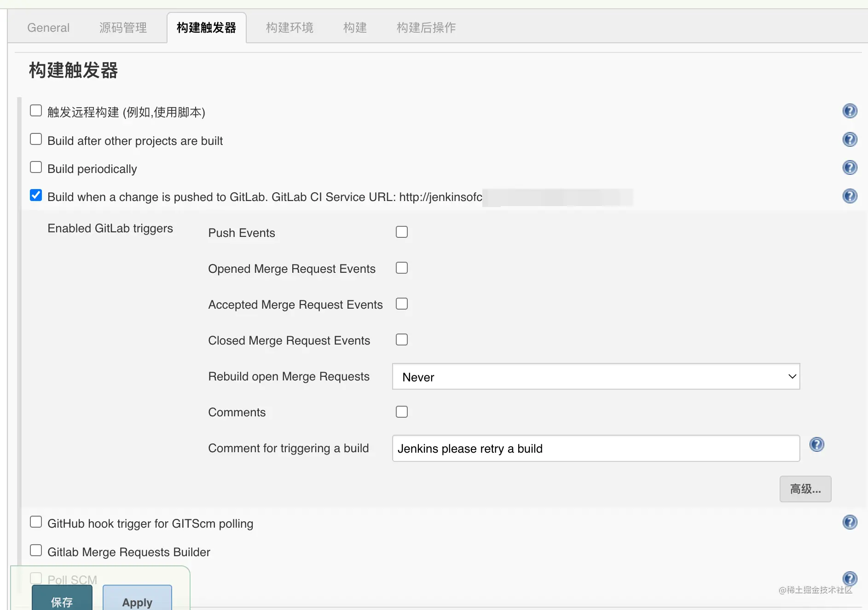Open help icon for Poll SCM
Image resolution: width=868 pixels, height=610 pixels.
[x=850, y=579]
